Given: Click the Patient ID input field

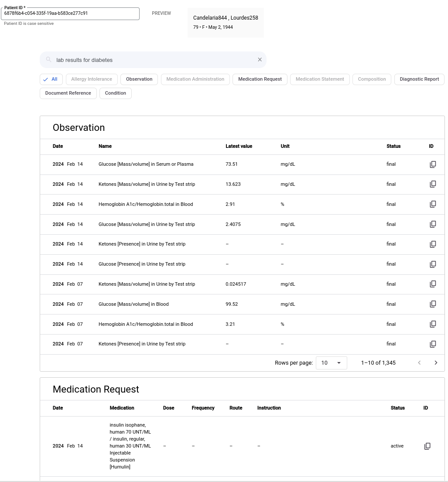Looking at the screenshot, I should [x=70, y=14].
